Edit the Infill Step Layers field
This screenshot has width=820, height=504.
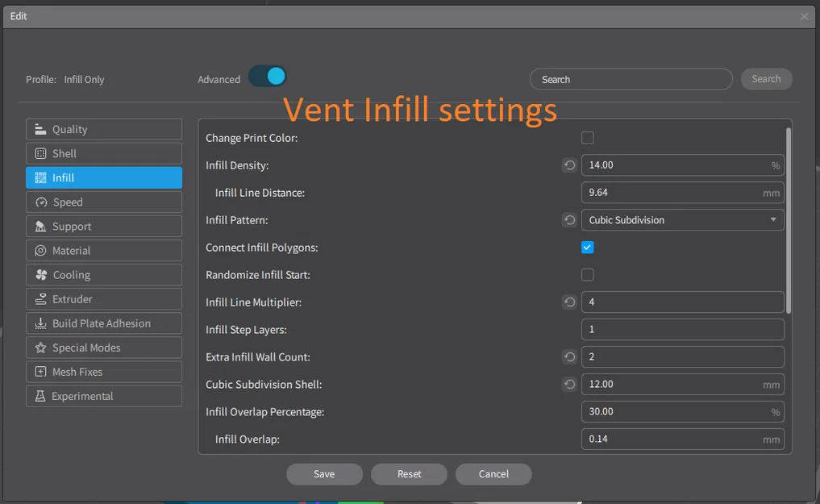tap(682, 329)
